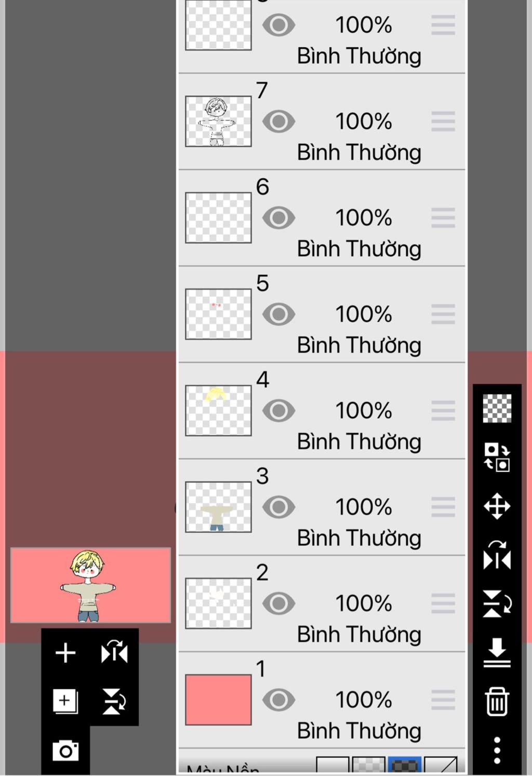Open the blend mode of layer 6

click(359, 249)
